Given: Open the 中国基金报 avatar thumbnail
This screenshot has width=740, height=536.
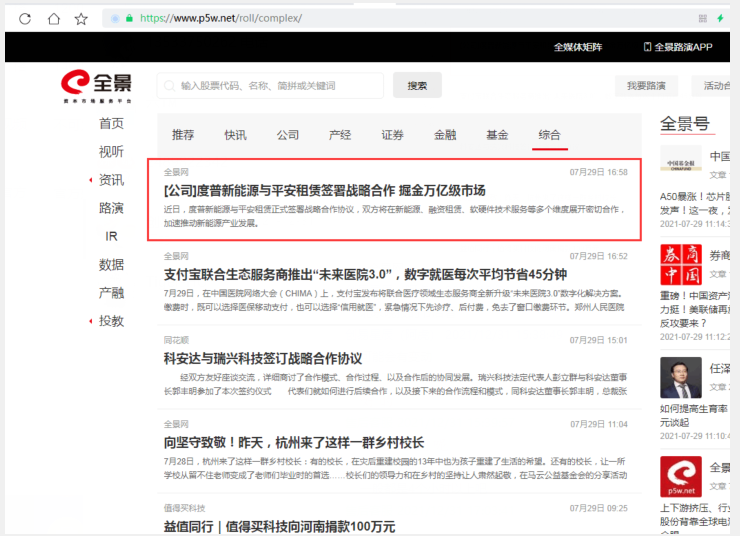Looking at the screenshot, I should (681, 159).
